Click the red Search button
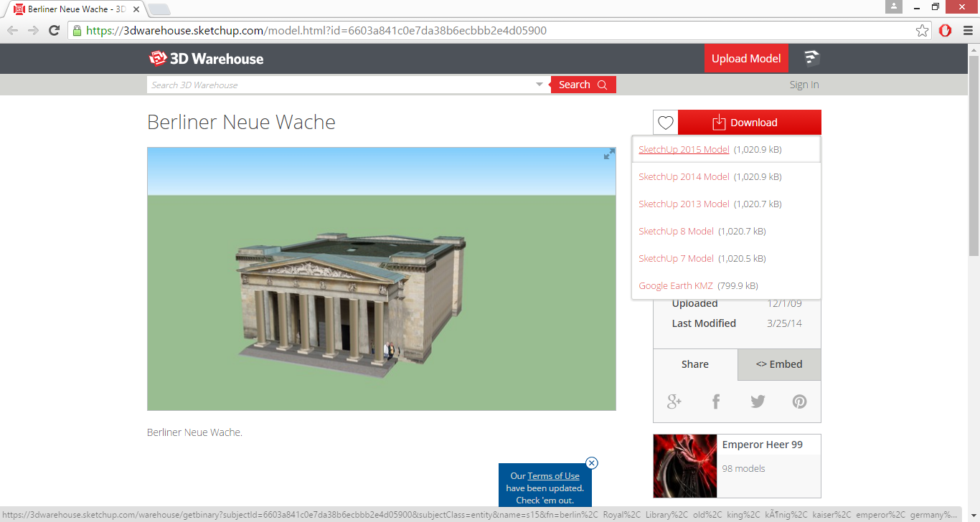This screenshot has height=522, width=980. click(x=583, y=85)
